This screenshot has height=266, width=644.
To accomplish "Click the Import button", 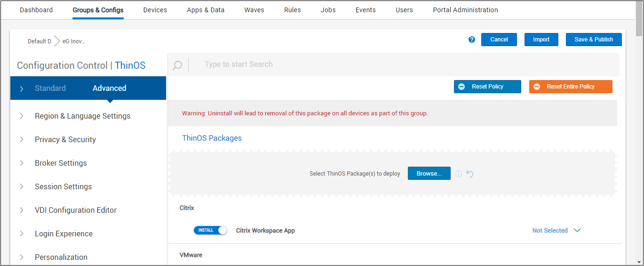I will pos(541,40).
